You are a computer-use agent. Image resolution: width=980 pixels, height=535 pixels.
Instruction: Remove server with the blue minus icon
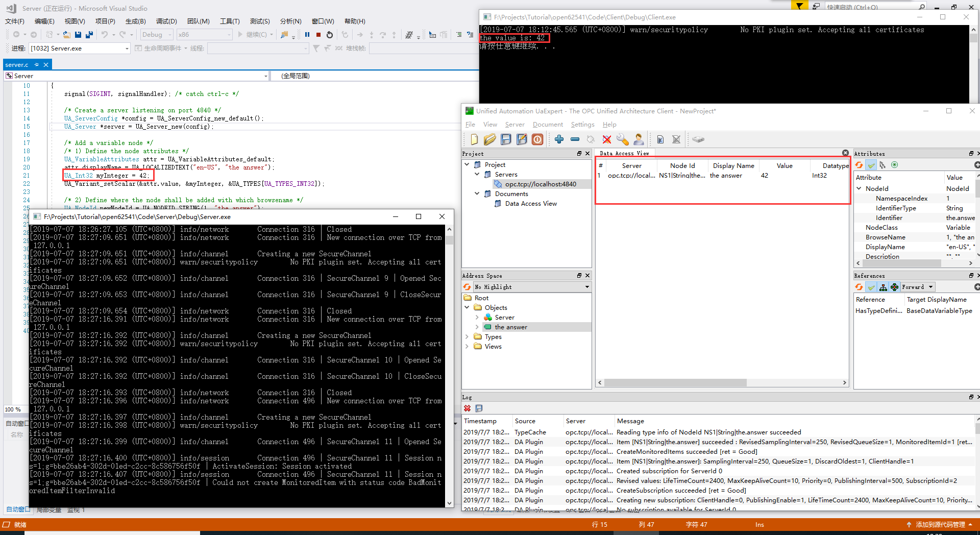[575, 139]
